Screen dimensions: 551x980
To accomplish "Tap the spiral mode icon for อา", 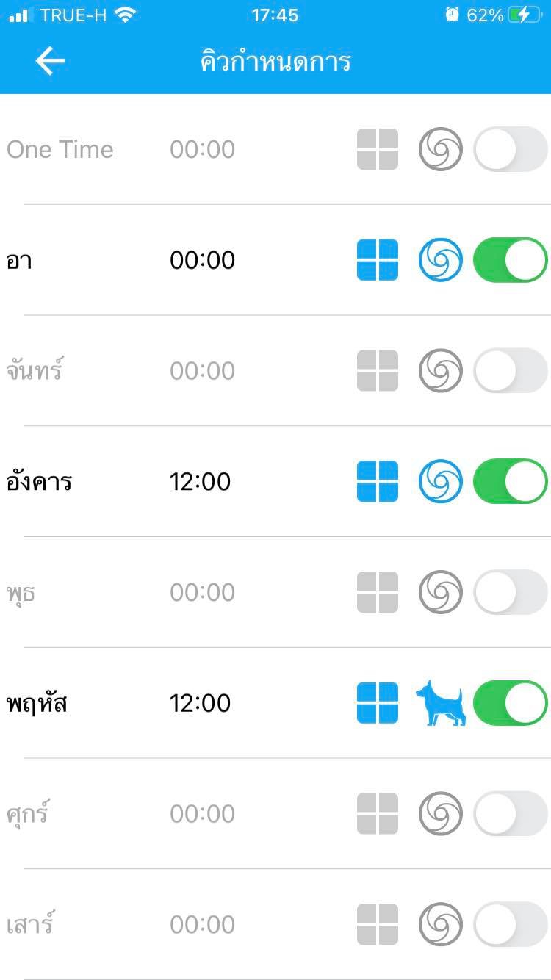I will 441,260.
